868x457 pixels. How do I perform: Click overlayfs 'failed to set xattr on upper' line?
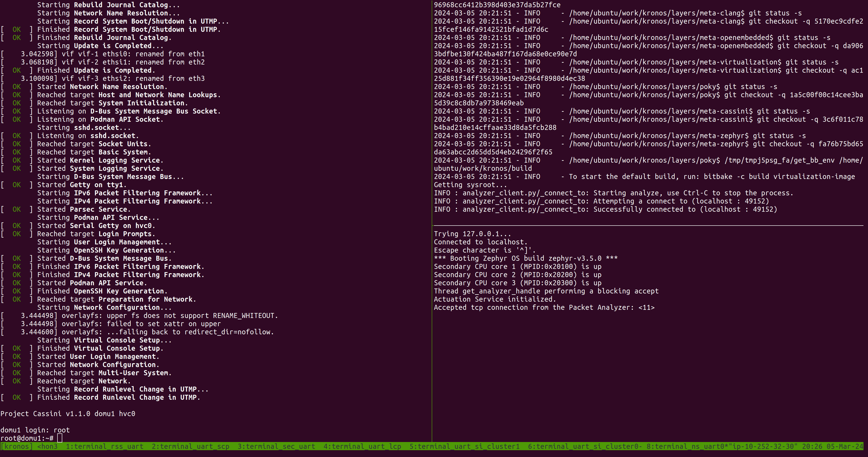coord(110,324)
